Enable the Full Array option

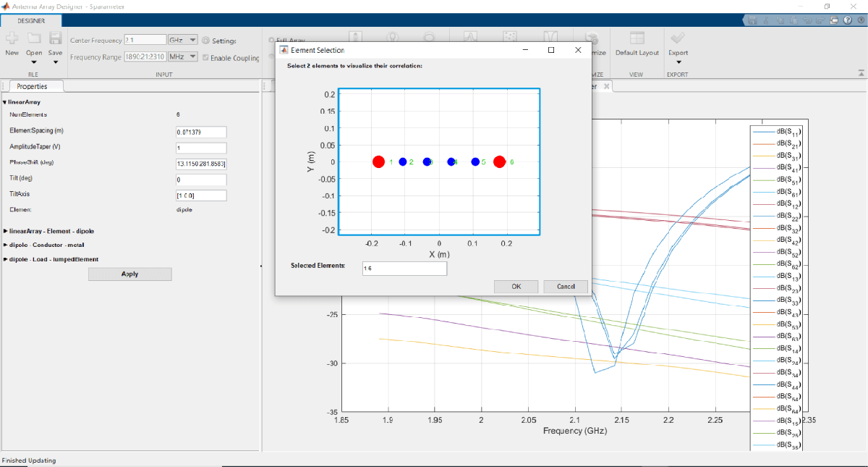(x=271, y=41)
